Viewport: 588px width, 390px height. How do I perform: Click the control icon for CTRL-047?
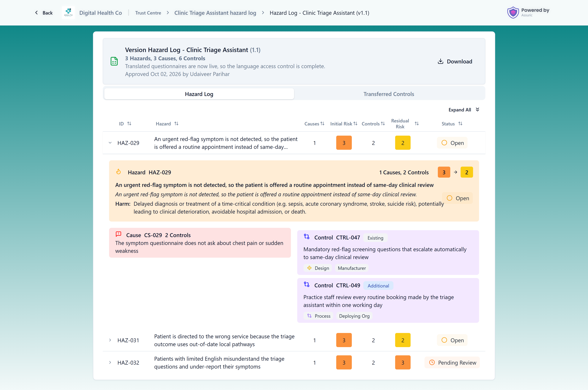tap(307, 237)
